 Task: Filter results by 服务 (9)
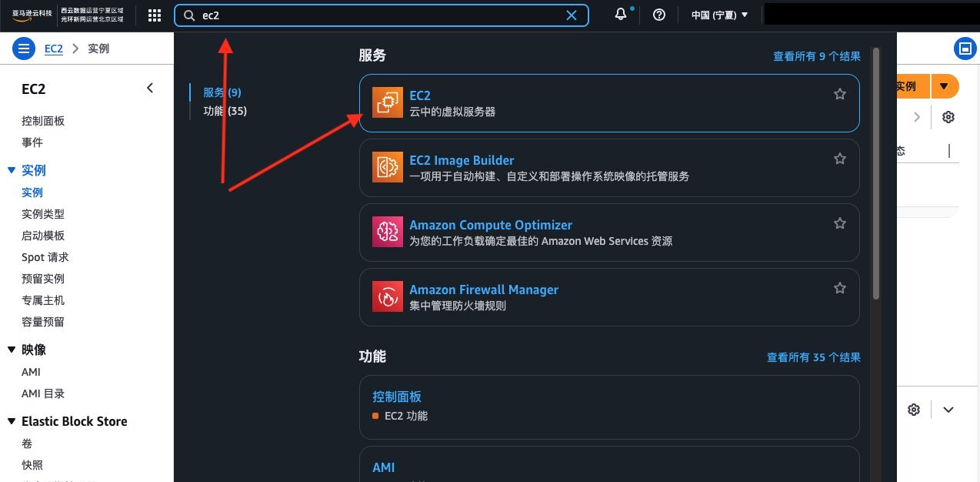pos(222,92)
